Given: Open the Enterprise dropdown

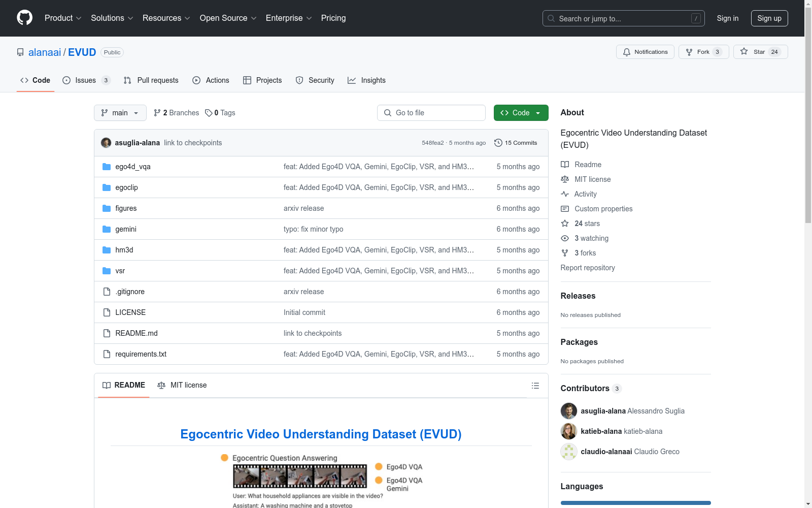Looking at the screenshot, I should tap(289, 18).
